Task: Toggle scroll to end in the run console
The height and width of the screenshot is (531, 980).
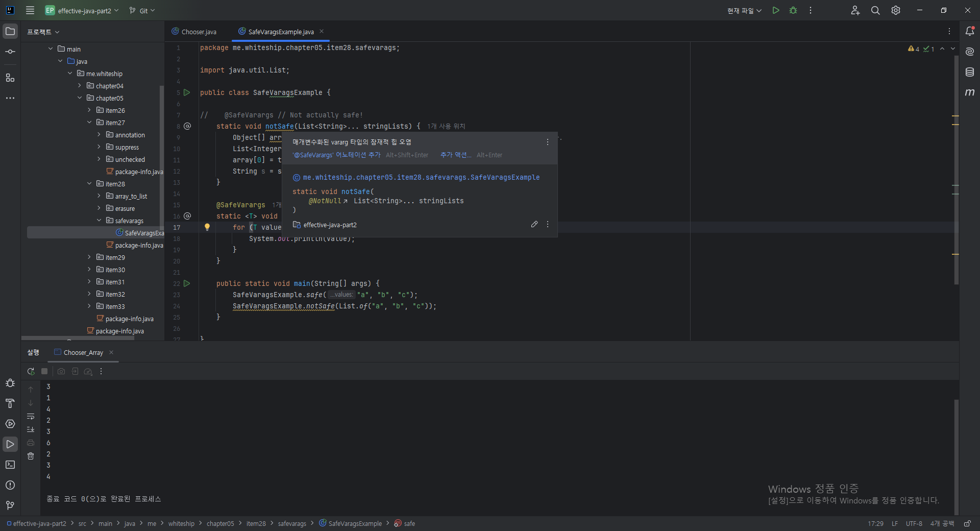Action: pyautogui.click(x=31, y=429)
